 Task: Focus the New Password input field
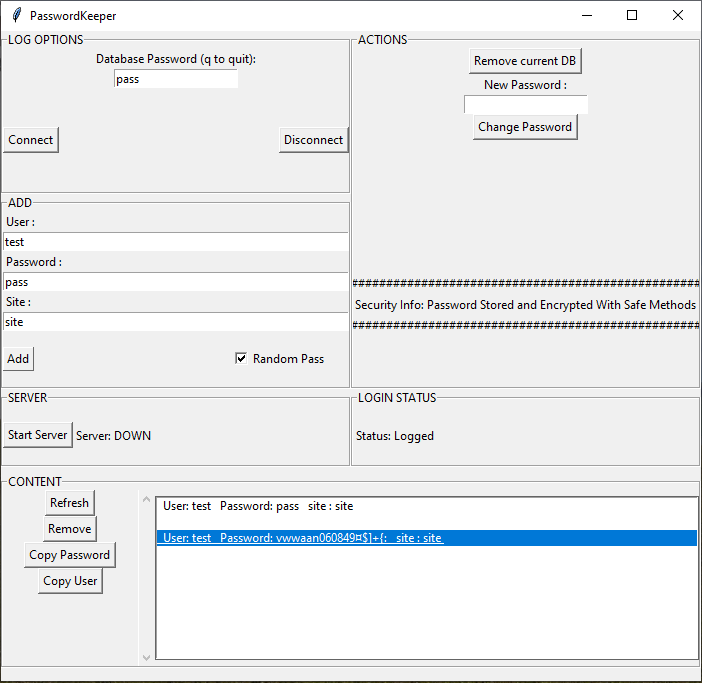point(526,104)
